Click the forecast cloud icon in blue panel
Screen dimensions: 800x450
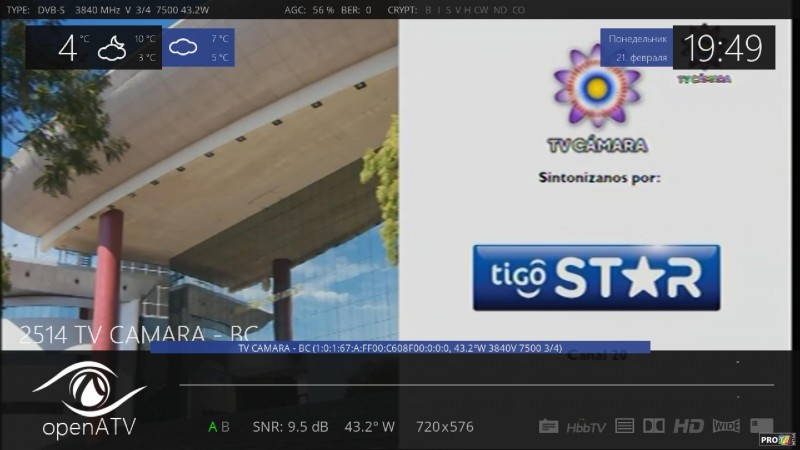[183, 47]
